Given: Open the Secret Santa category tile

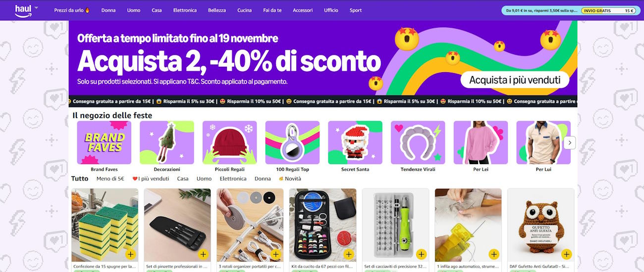Looking at the screenshot, I should tap(355, 146).
